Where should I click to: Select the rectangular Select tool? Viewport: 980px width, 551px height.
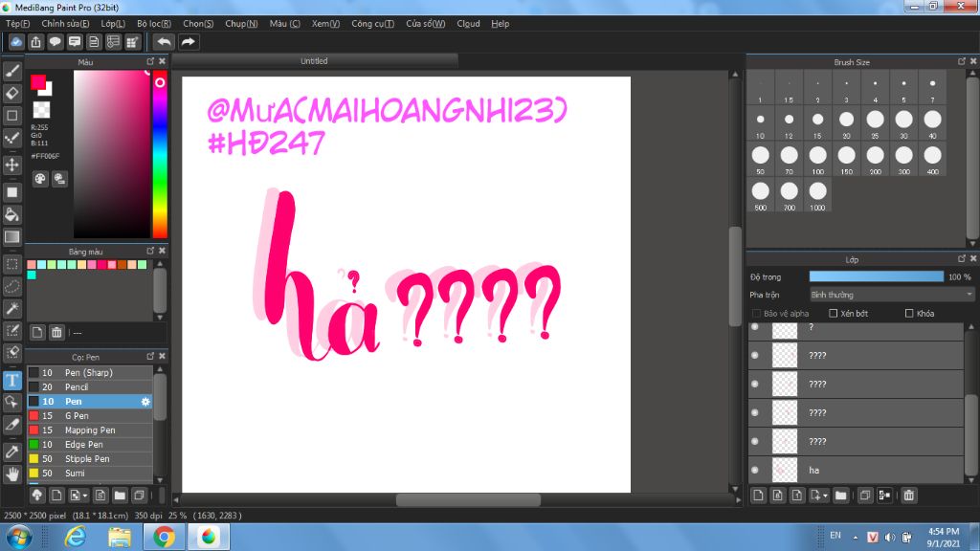click(11, 264)
